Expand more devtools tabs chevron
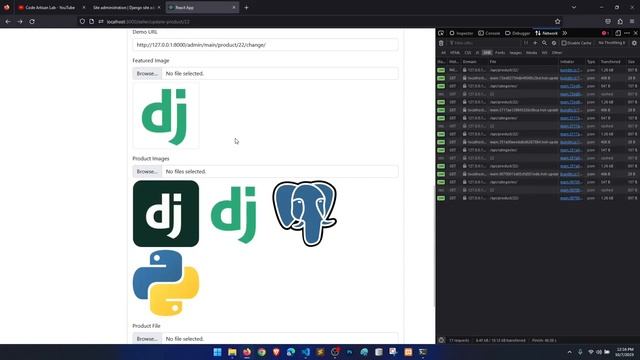Image resolution: width=640 pixels, height=360 pixels. coord(565,33)
